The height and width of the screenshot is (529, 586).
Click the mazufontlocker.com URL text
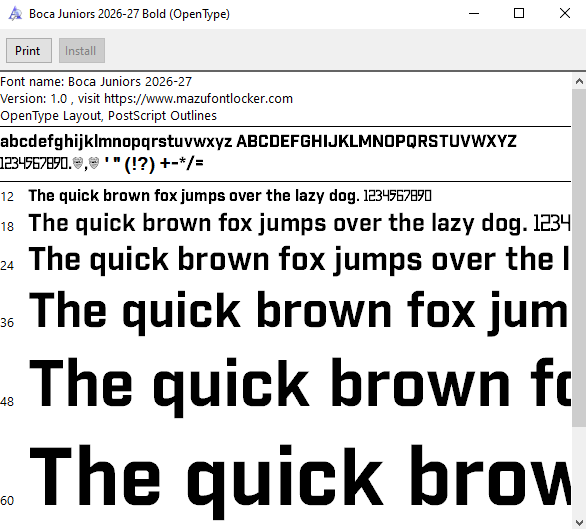click(198, 99)
